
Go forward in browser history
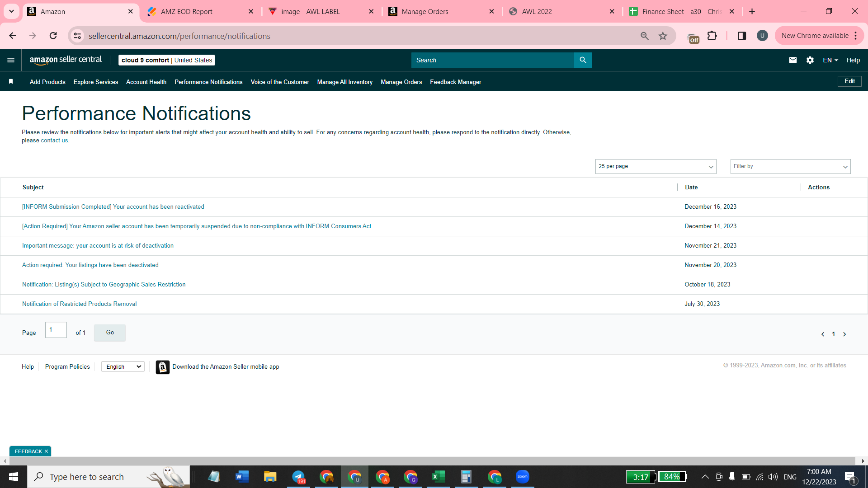pos(33,36)
